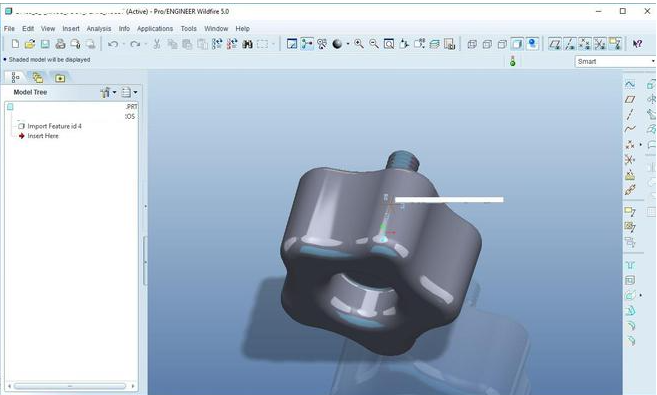657x395 pixels.
Task: Toggle datum axes display
Action: (570, 44)
